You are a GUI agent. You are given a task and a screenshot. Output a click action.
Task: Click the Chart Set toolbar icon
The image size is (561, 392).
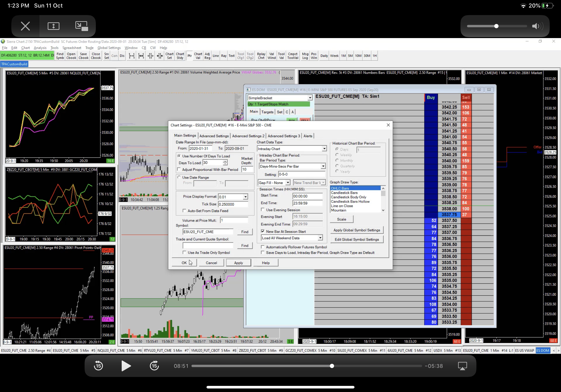click(x=169, y=56)
